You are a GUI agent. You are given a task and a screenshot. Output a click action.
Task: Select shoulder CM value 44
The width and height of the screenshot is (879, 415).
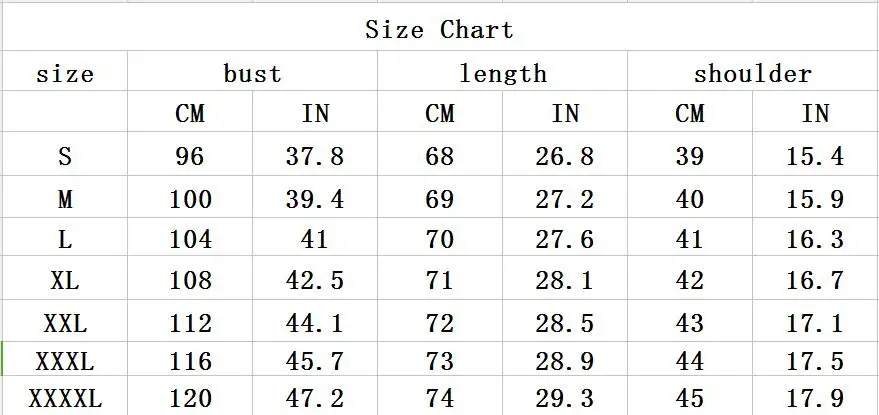click(690, 361)
